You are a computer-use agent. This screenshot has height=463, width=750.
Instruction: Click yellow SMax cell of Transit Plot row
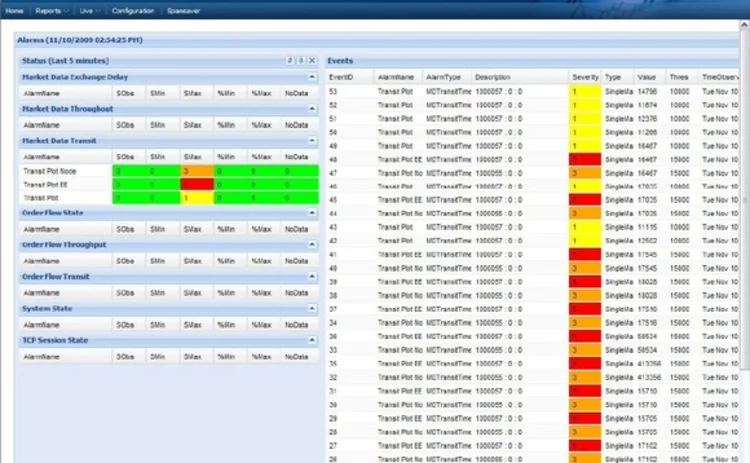tap(197, 198)
